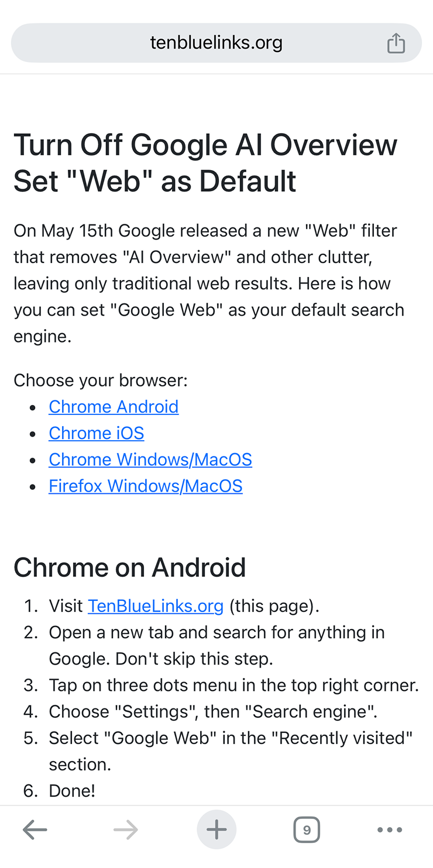Image resolution: width=433 pixels, height=868 pixels.
Task: Click the TenBlueLinks.org link in step 1
Action: point(156,606)
